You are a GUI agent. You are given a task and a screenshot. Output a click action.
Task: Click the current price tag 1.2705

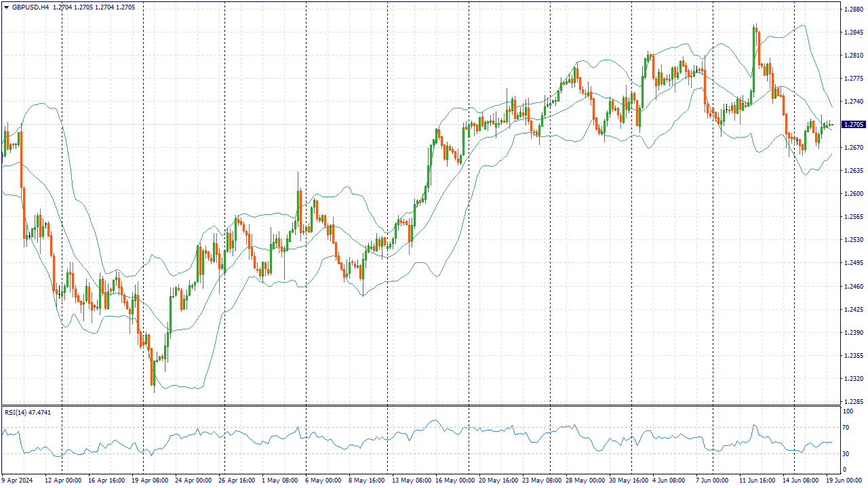[x=853, y=125]
